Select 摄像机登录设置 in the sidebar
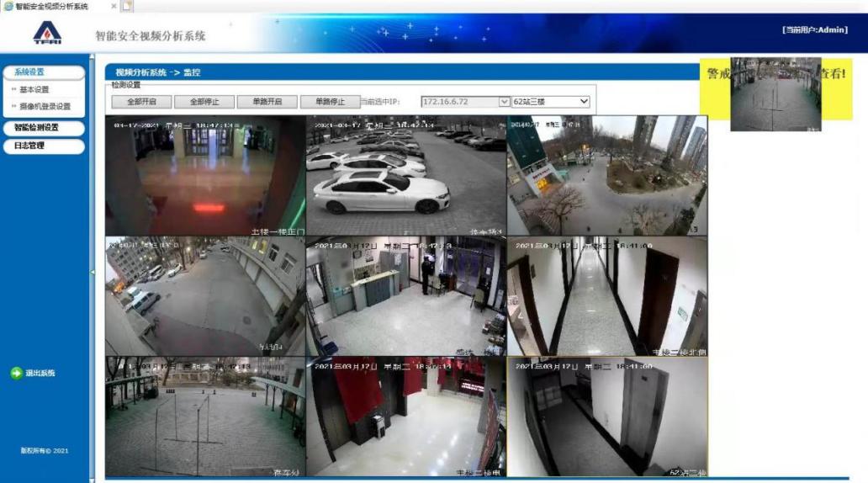Viewport: 868px width, 483px height. coord(45,106)
